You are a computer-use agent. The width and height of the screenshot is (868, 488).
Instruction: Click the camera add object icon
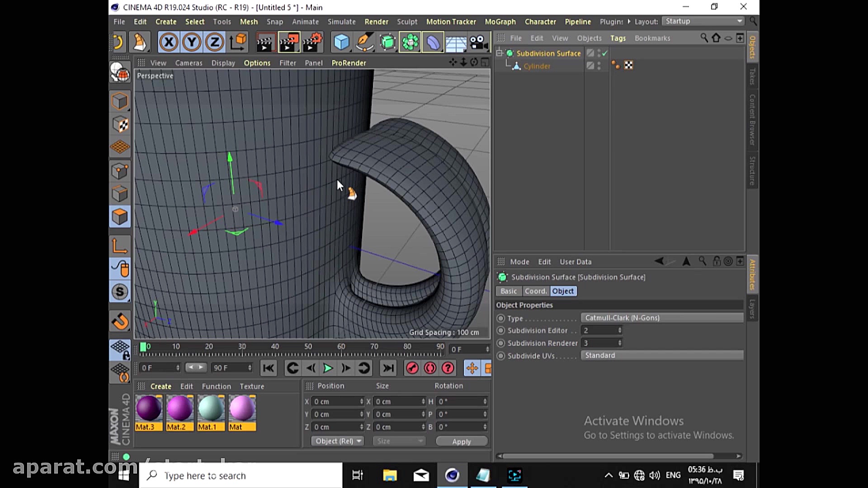point(478,42)
